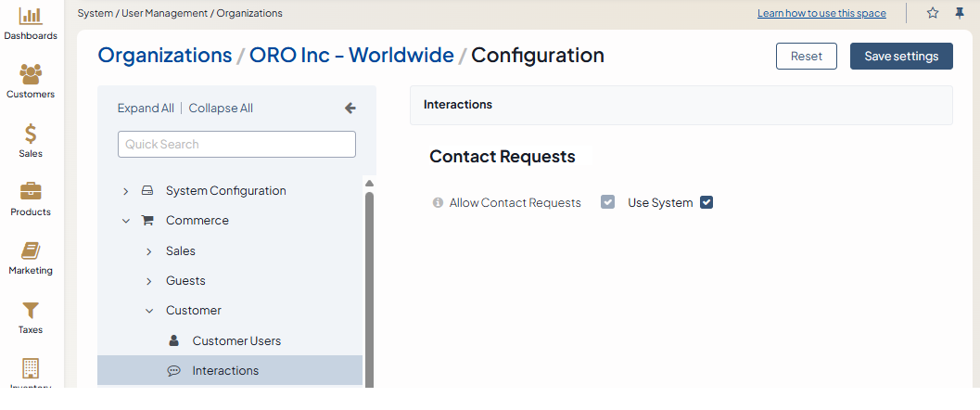Click the info icon beside Allow Contact Requests
Viewport: 980px width, 410px height.
click(438, 202)
